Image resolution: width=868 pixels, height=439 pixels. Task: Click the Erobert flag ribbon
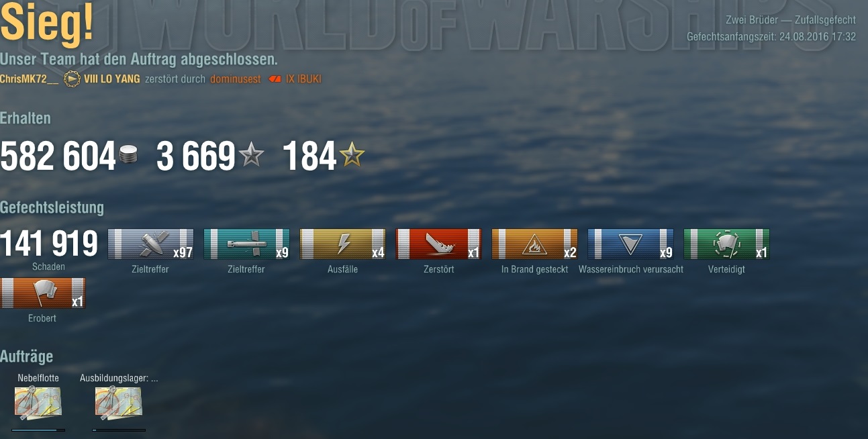point(43,293)
